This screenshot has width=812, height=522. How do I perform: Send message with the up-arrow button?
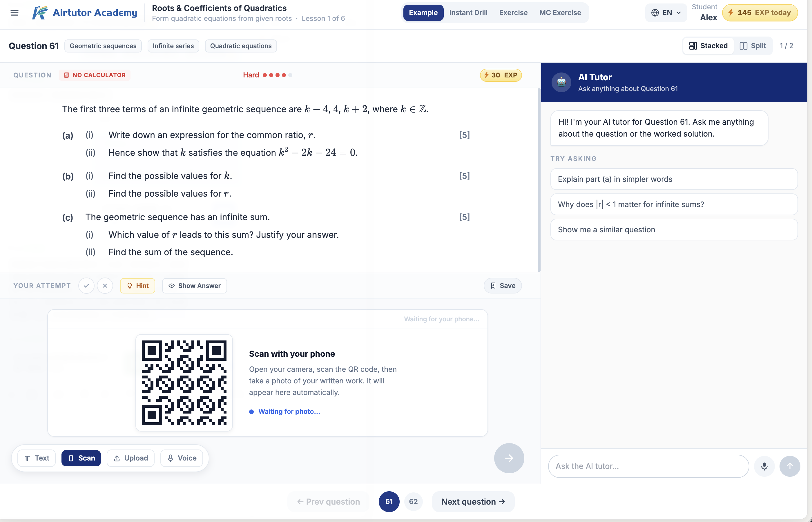click(790, 466)
